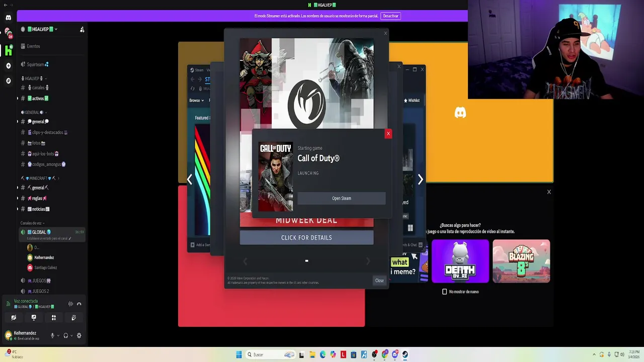The width and height of the screenshot is (644, 362).
Task: Open microphone input options arrow
Action: pos(58,336)
